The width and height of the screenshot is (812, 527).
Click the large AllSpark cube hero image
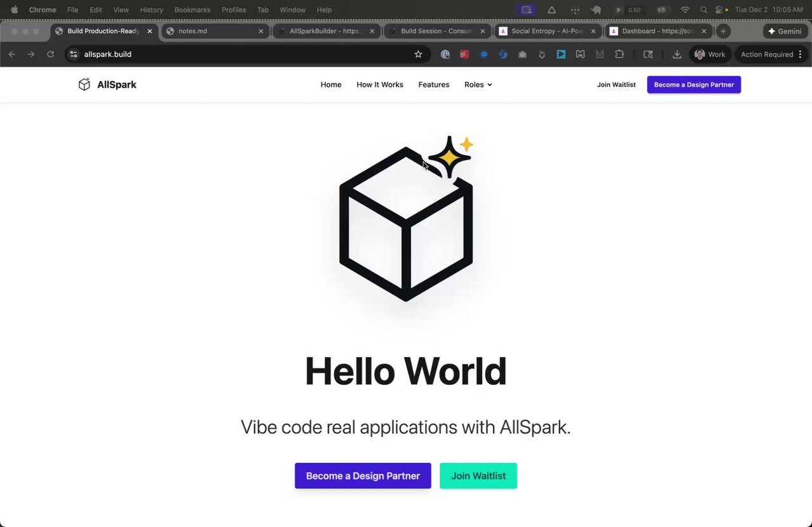pyautogui.click(x=406, y=219)
